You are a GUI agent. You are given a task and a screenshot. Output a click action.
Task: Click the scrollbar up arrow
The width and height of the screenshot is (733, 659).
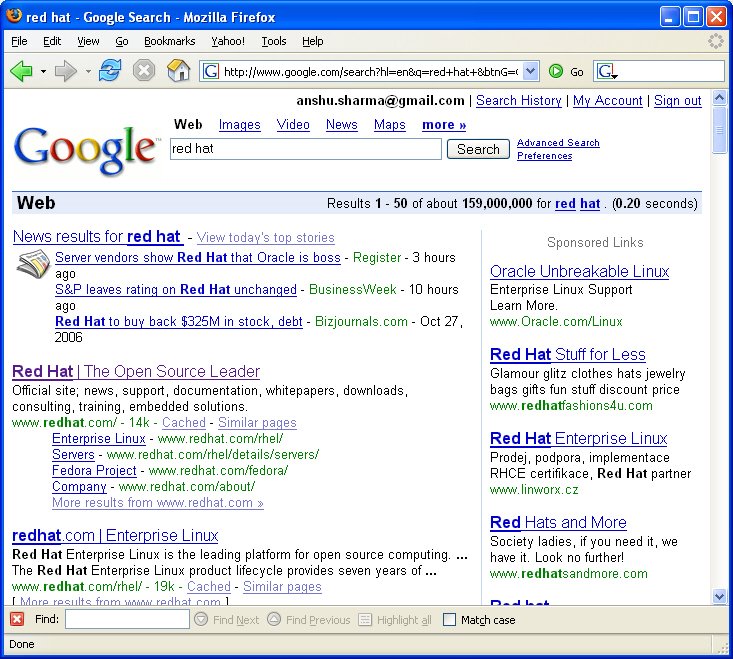click(x=719, y=98)
